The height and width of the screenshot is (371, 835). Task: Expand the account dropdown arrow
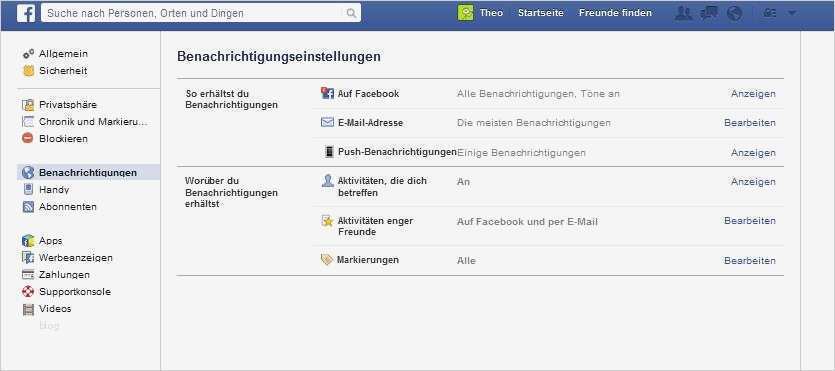point(792,13)
